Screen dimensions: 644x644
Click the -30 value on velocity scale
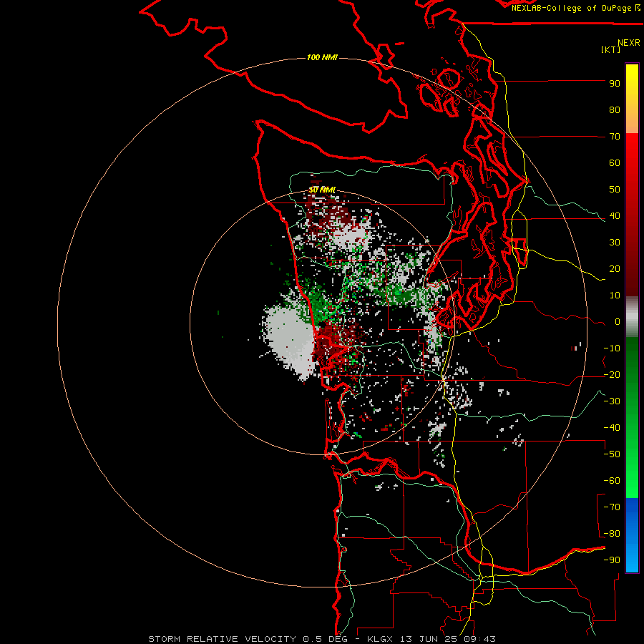612,401
